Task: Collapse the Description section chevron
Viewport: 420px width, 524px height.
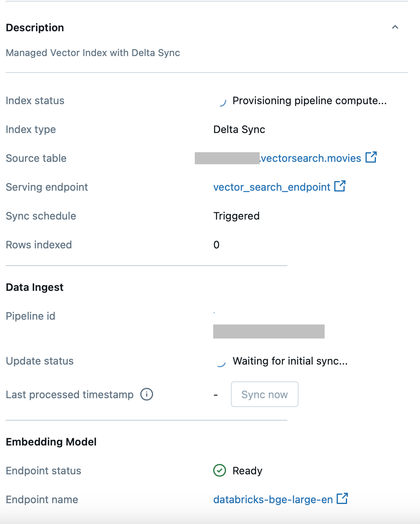Action: pyautogui.click(x=395, y=27)
